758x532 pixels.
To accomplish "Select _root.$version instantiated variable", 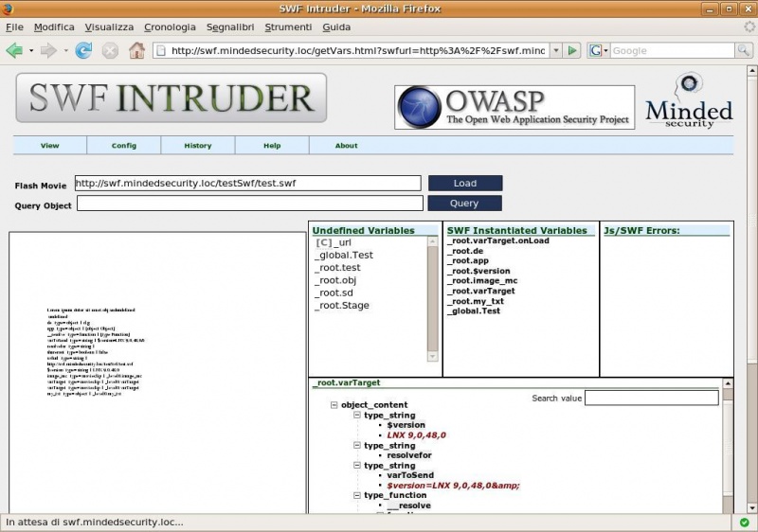I will click(478, 271).
